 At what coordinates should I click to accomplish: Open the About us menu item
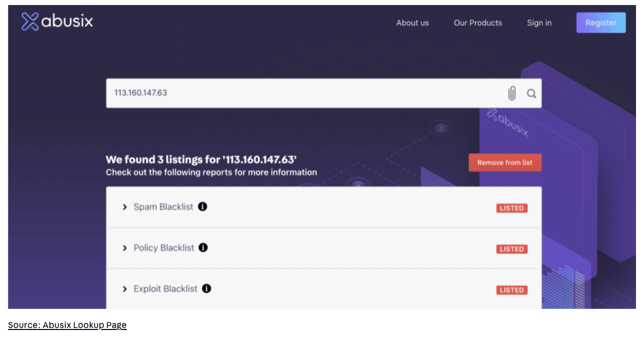(413, 23)
